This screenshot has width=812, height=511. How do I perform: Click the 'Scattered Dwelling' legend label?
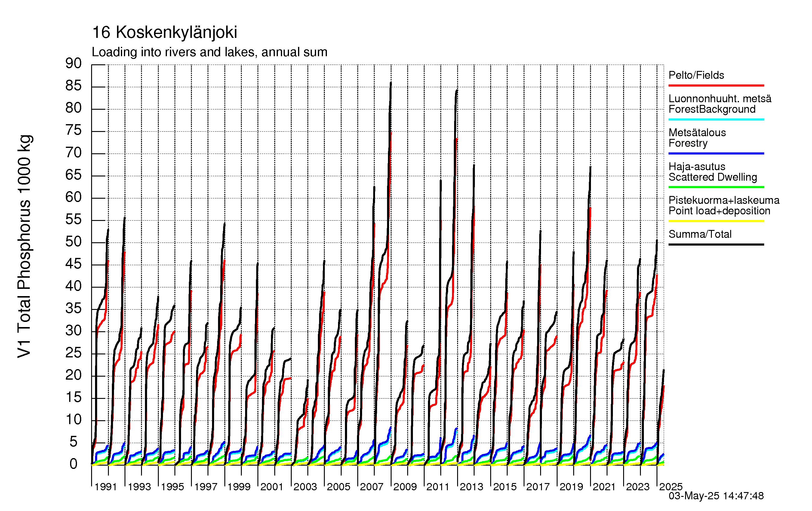click(x=713, y=177)
